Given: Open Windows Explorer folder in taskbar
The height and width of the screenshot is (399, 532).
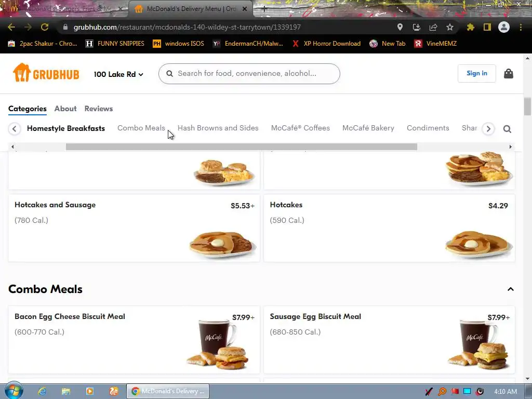Looking at the screenshot, I should (66, 391).
